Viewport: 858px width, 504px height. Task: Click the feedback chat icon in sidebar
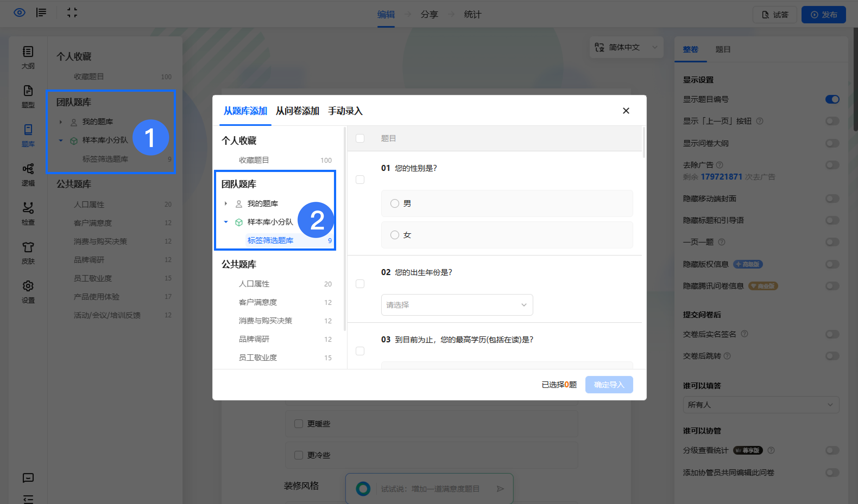28,478
